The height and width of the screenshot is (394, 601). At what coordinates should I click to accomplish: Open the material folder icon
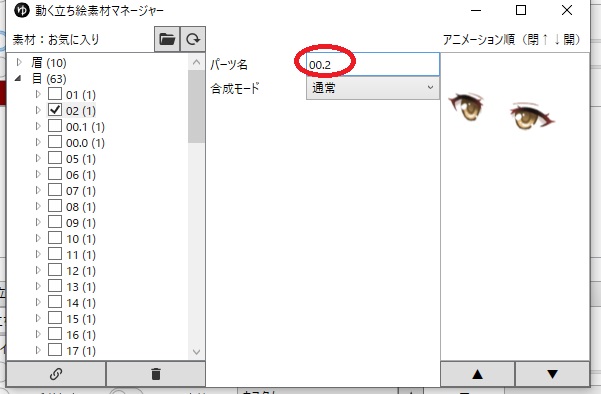(167, 39)
